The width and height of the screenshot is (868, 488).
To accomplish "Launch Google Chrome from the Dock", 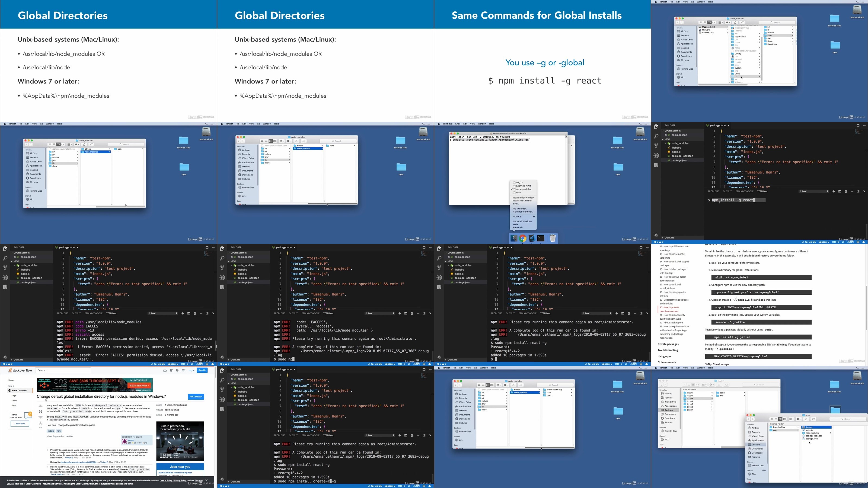I will click(523, 239).
